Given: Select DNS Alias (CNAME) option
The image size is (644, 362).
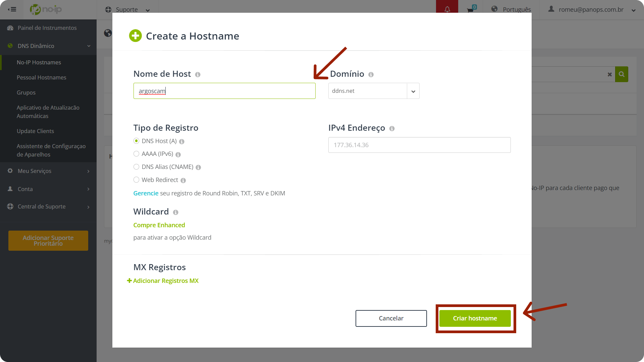Looking at the screenshot, I should (x=136, y=167).
